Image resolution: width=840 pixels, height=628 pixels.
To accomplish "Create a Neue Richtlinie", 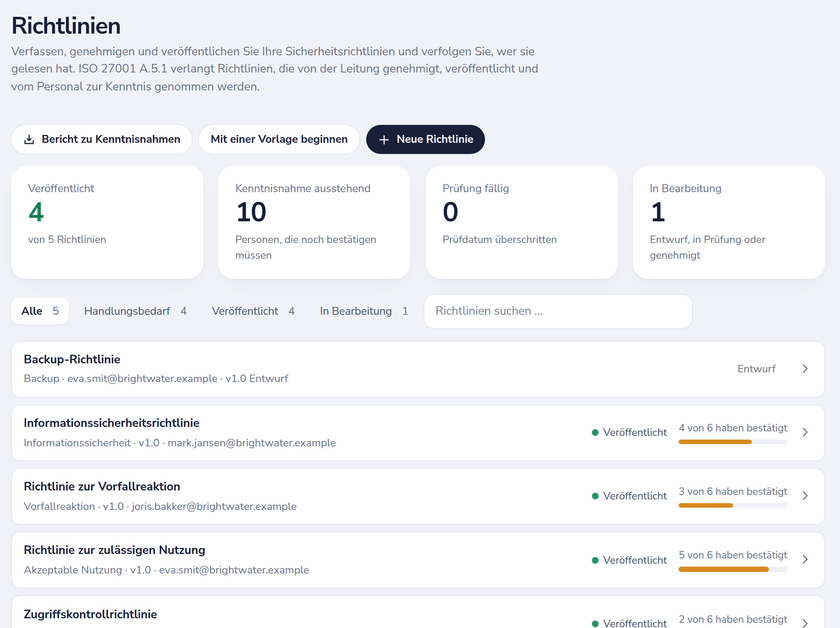I will [425, 139].
